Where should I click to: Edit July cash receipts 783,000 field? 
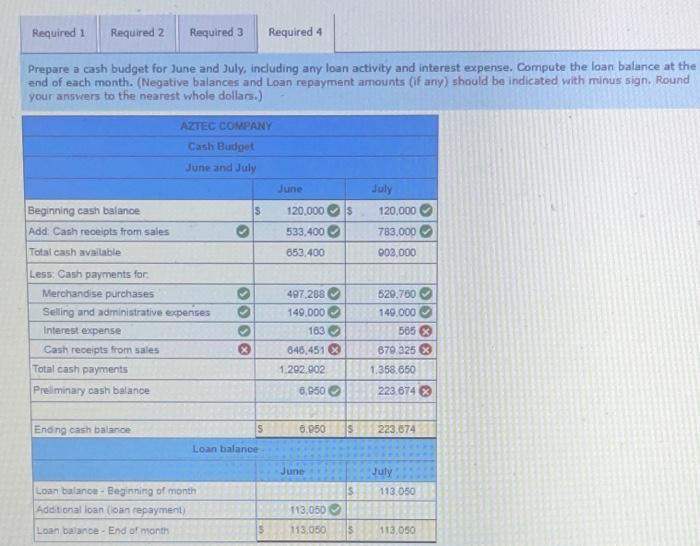[391, 231]
